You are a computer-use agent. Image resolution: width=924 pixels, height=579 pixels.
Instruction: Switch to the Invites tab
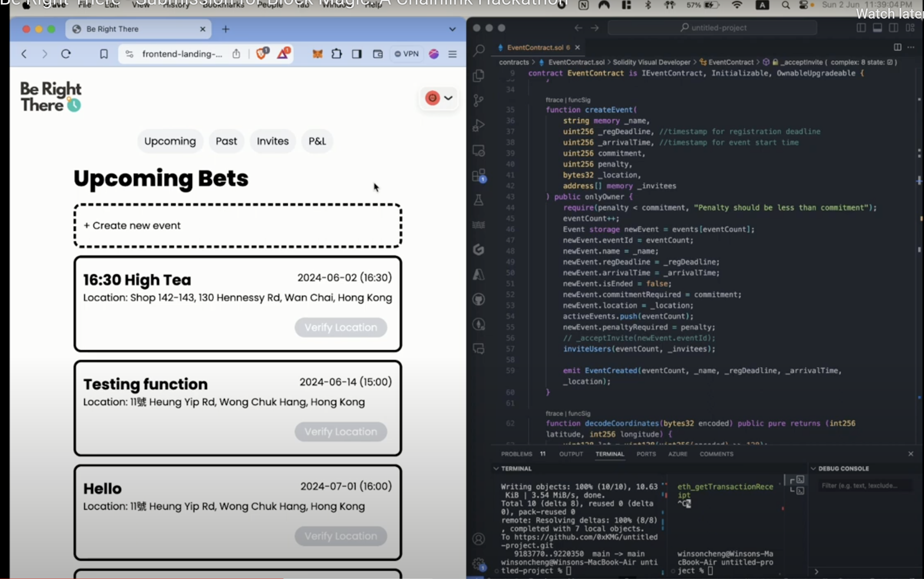(x=273, y=141)
